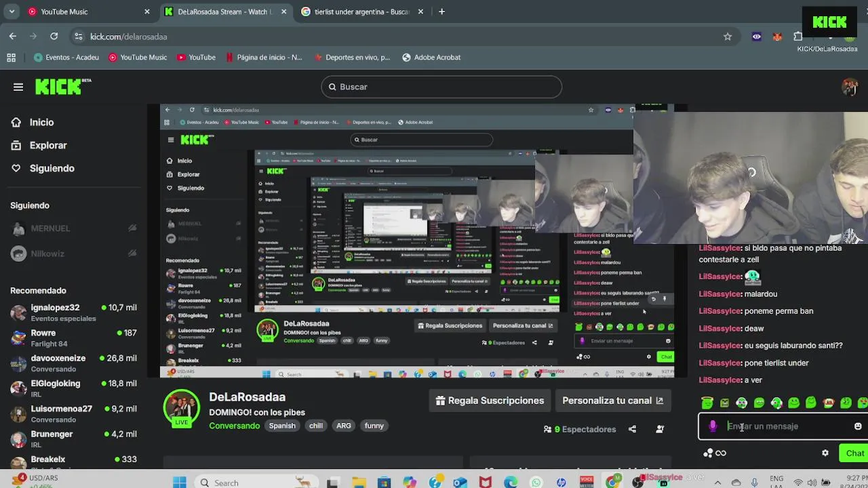Click the funny tag
The height and width of the screenshot is (488, 868).
(374, 426)
